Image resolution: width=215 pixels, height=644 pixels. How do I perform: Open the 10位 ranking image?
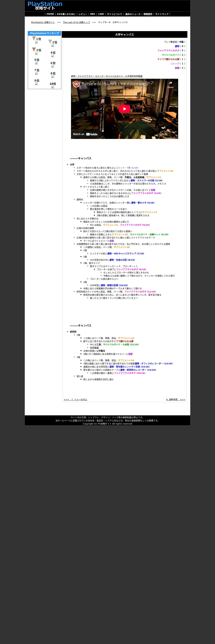pos(53,87)
